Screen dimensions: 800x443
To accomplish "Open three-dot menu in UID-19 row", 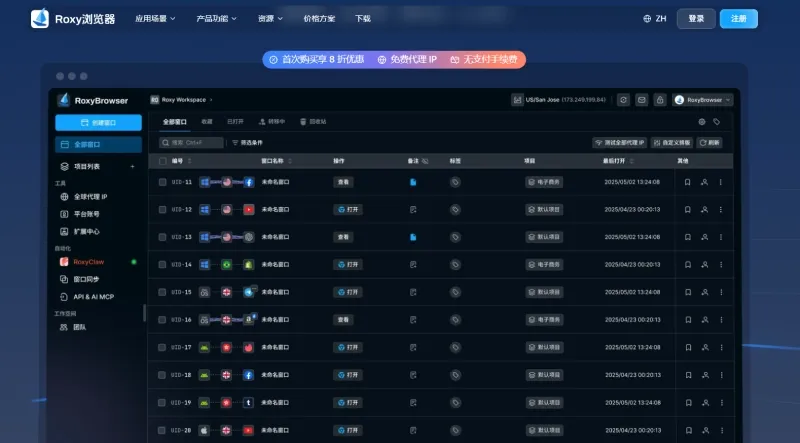I will click(x=721, y=402).
